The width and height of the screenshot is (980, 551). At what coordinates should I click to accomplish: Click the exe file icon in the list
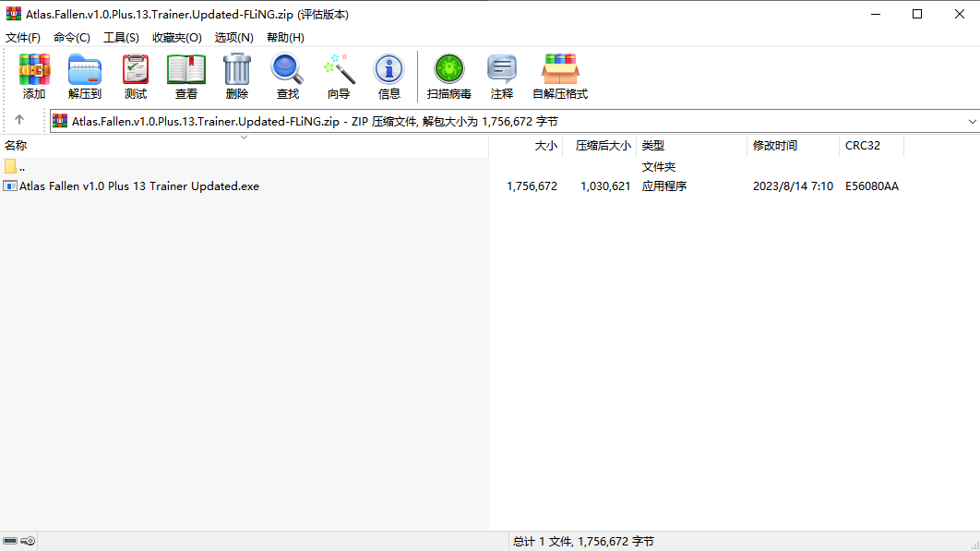point(10,186)
